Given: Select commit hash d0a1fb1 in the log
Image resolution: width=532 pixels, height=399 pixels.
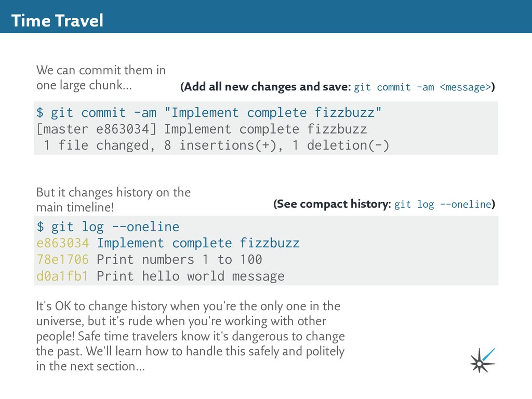Looking at the screenshot, I should coord(63,276).
